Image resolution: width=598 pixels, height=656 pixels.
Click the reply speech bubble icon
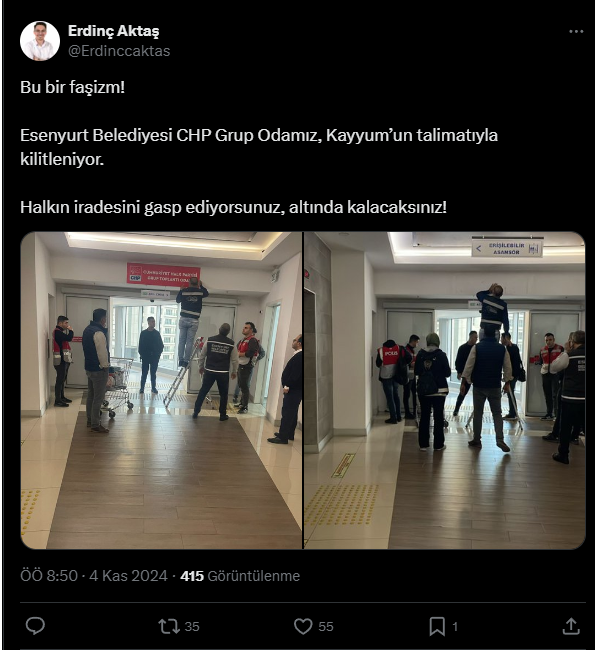35,626
